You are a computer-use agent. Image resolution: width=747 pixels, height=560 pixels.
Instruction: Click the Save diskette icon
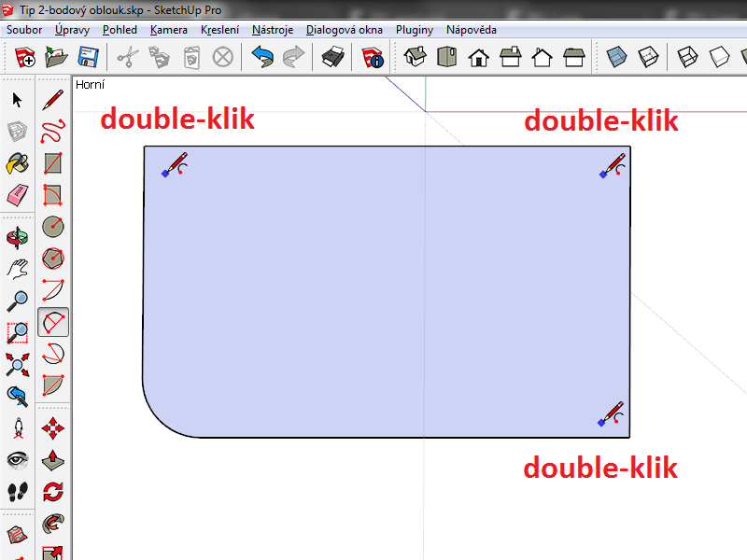(x=89, y=58)
